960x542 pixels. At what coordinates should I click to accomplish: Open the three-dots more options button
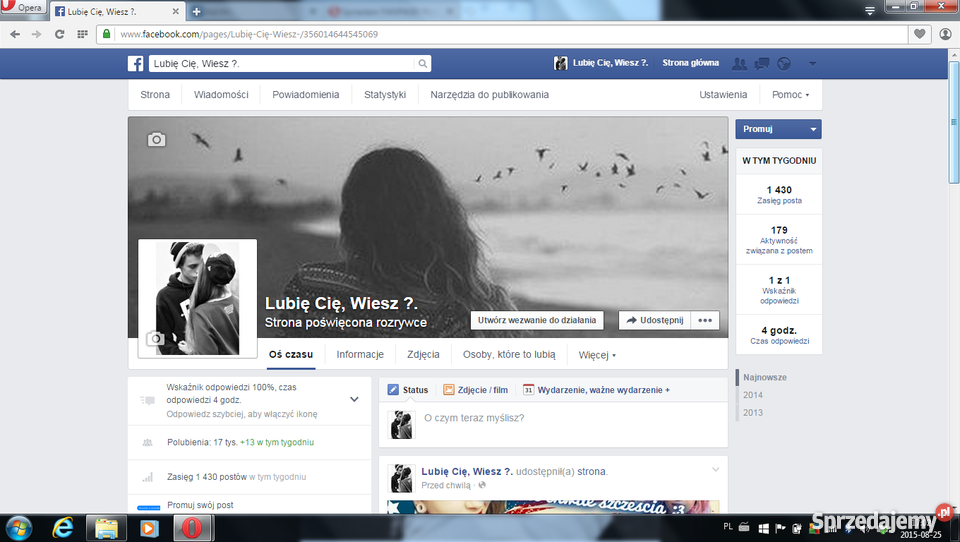704,320
